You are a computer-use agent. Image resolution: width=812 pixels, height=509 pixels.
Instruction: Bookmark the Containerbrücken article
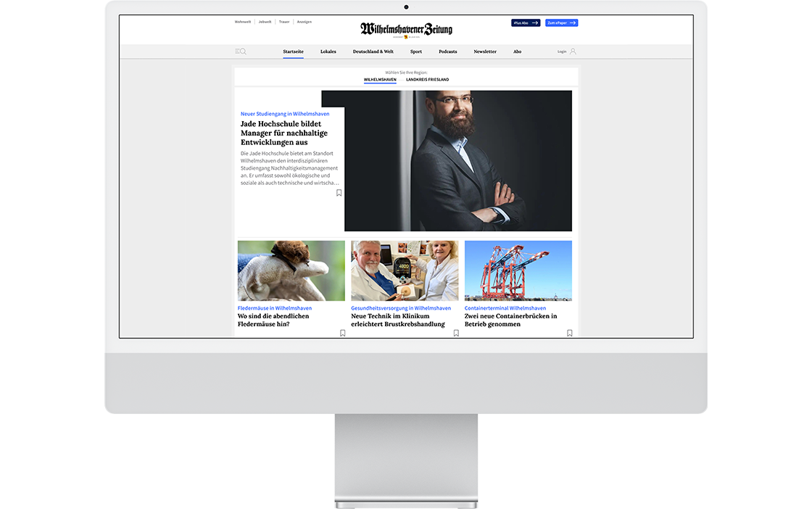click(x=569, y=333)
